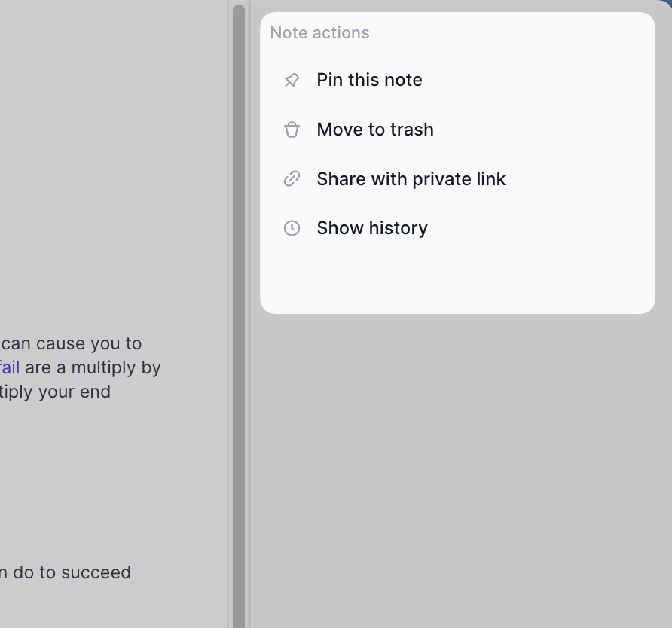Click the pushpin icon beside Pin this note
The height and width of the screenshot is (628, 672).
pos(292,80)
